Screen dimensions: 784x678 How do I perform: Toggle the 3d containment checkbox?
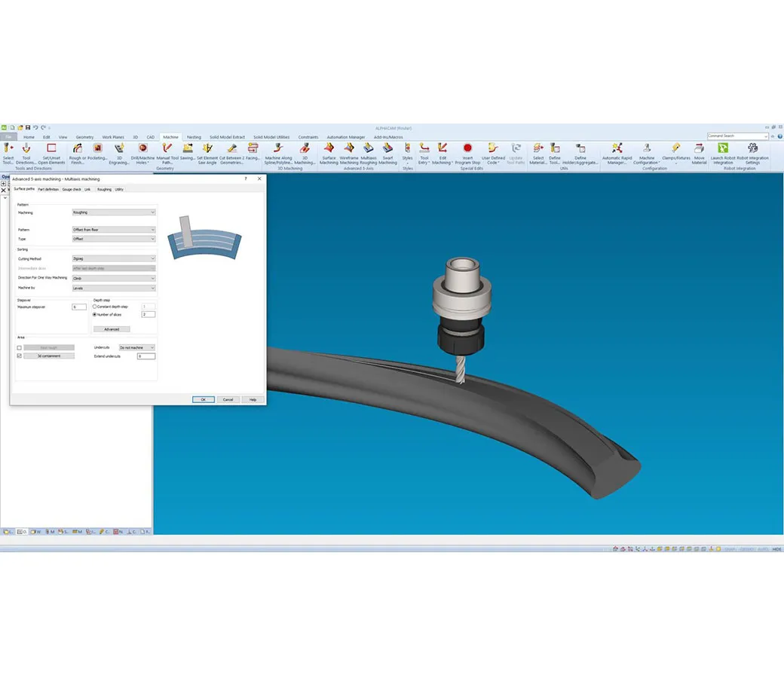tap(20, 356)
